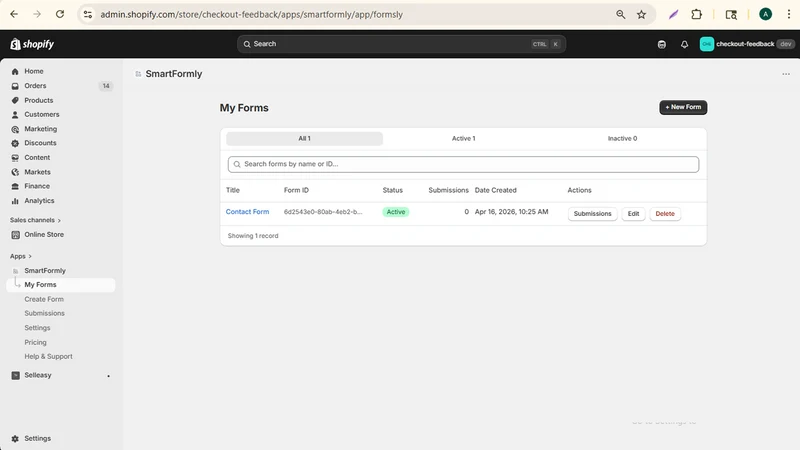
Task: Click the Active status badge
Action: [x=395, y=212]
